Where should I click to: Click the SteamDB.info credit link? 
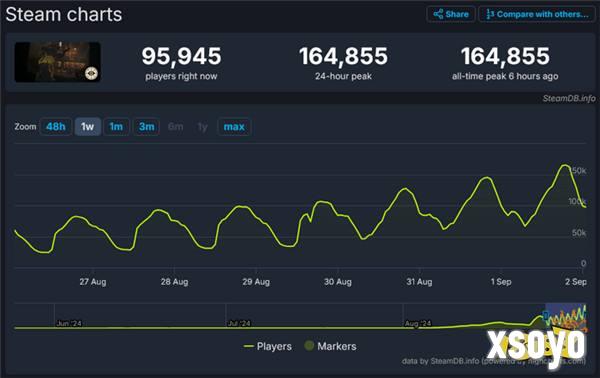pos(569,99)
